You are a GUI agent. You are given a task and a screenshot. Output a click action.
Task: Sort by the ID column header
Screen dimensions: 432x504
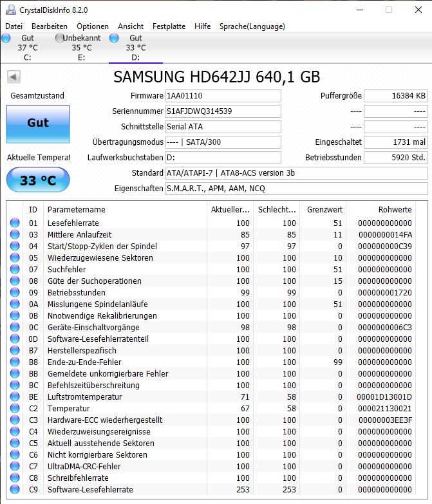[x=33, y=210]
